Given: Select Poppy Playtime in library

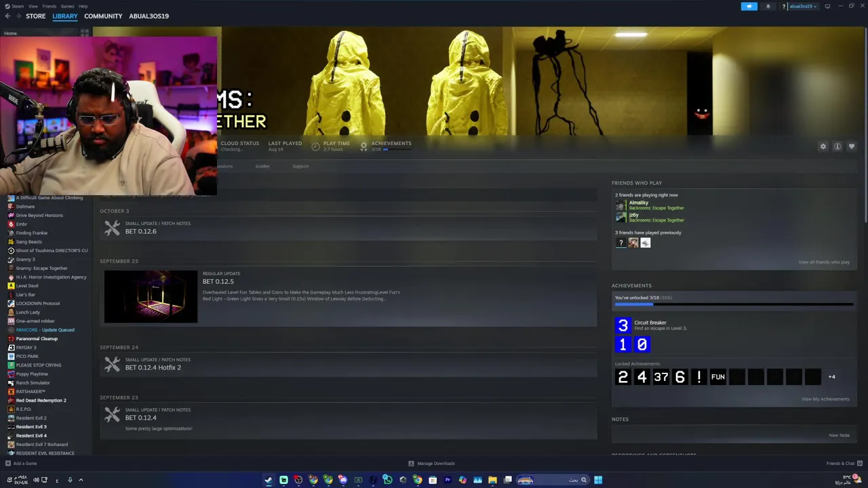Looking at the screenshot, I should point(32,374).
